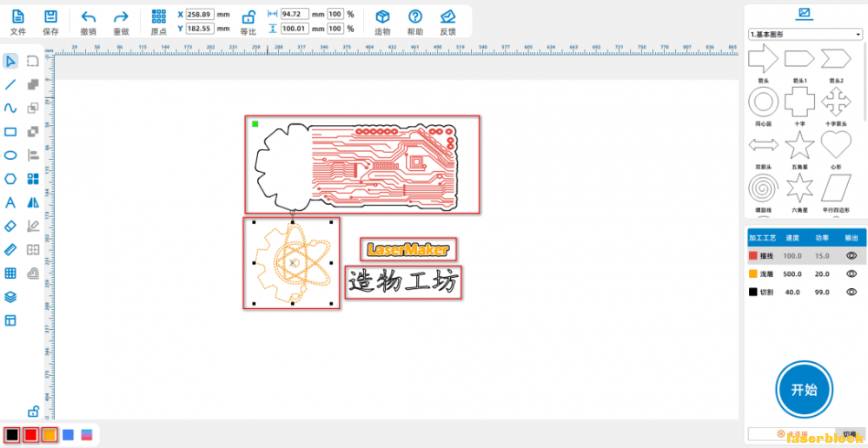Click the 反馈 (Feedback) icon
Screen dimensions: 868x448
coord(447,16)
